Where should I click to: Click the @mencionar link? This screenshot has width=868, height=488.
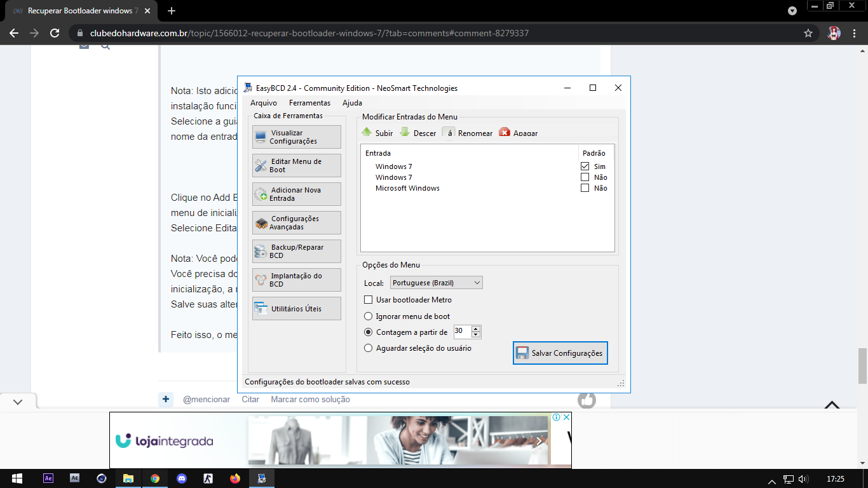point(207,399)
